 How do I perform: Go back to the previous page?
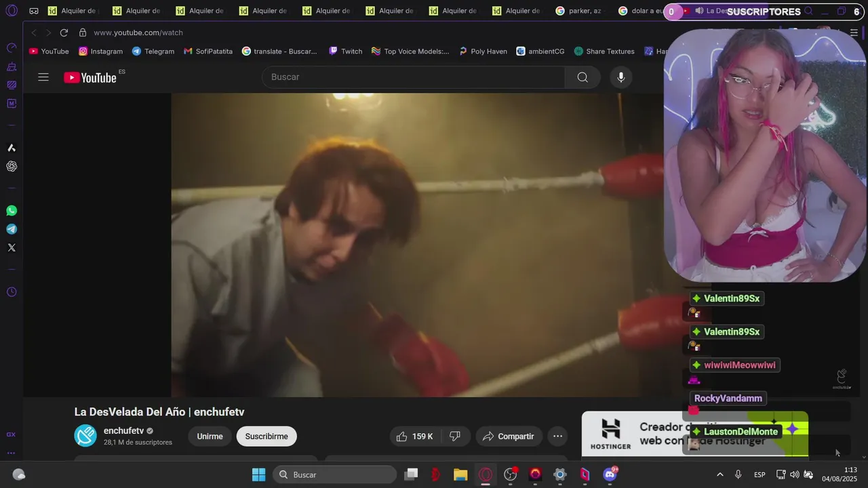click(34, 33)
